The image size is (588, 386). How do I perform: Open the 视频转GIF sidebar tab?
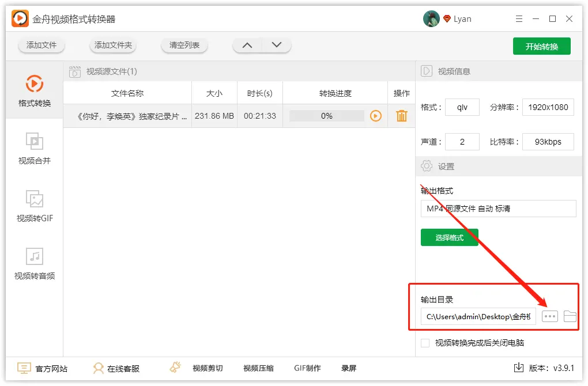[x=35, y=206]
